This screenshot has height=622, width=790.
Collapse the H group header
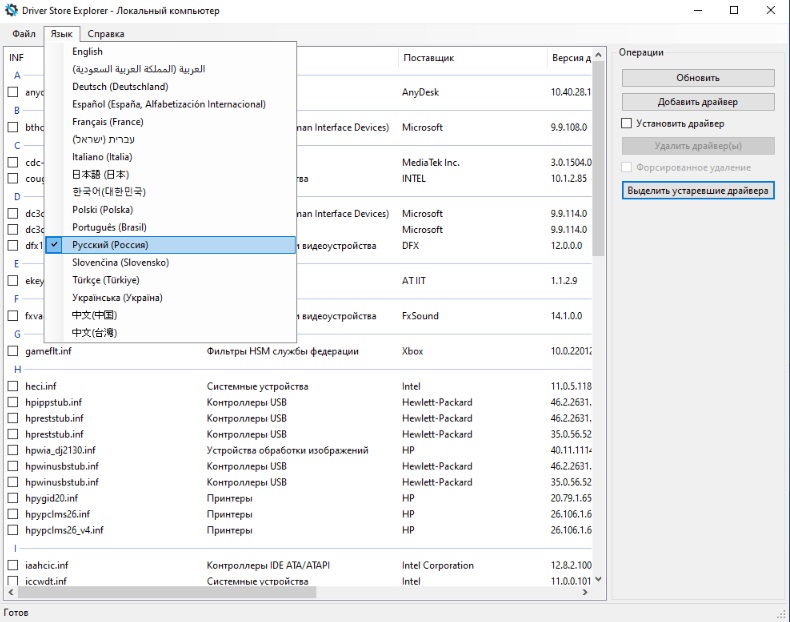click(16, 369)
